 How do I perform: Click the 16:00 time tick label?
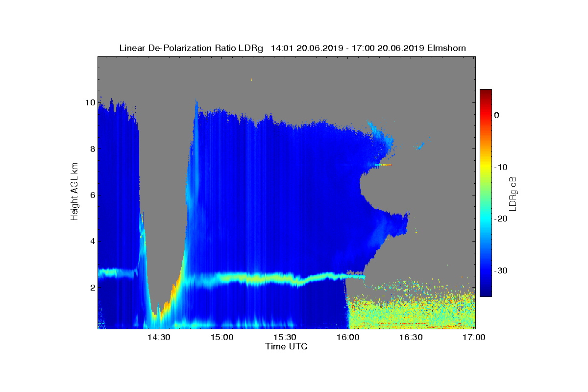coord(347,338)
